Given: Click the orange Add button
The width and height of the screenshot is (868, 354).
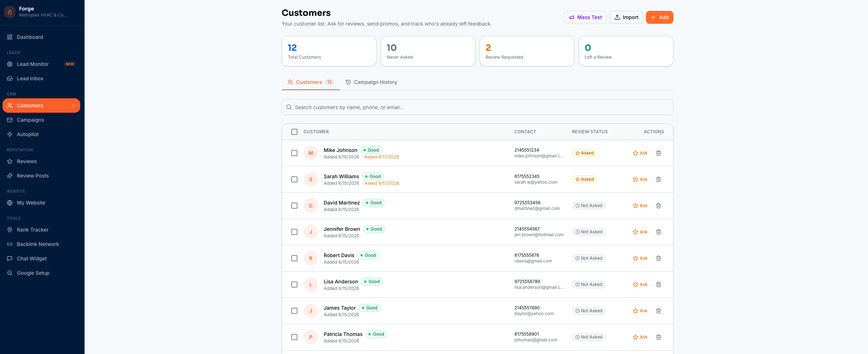Looking at the screenshot, I should 659,17.
